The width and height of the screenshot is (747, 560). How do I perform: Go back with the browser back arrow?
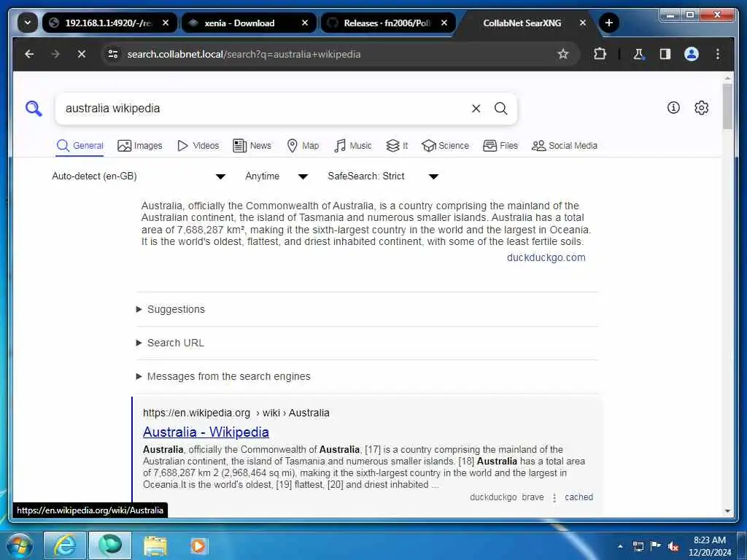[x=29, y=54]
